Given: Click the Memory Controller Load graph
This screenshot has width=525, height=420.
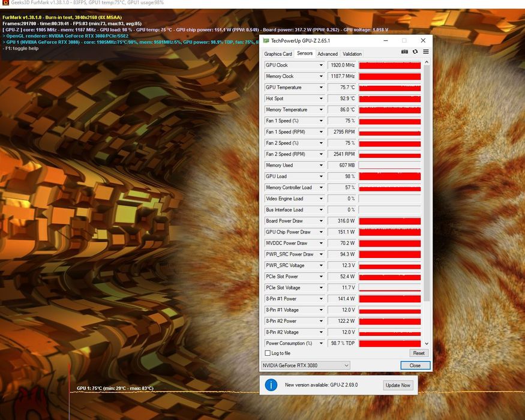Looking at the screenshot, I should click(390, 188).
